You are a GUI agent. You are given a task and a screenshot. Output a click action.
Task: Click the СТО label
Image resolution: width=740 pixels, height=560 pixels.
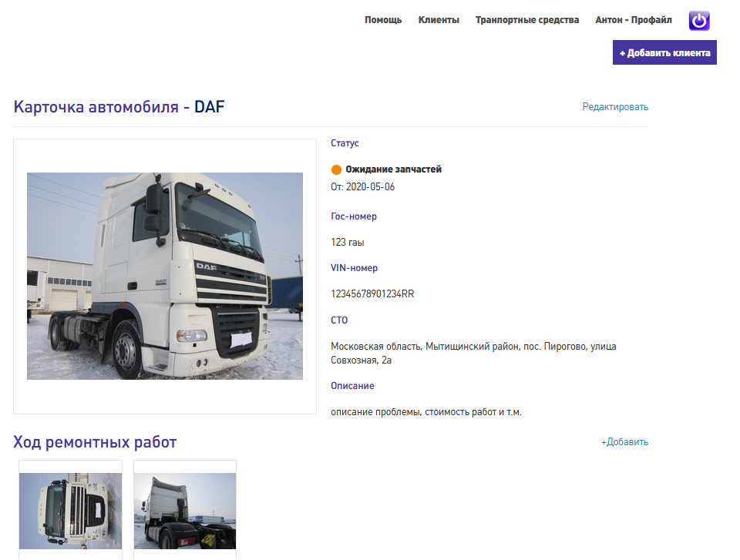click(x=339, y=320)
